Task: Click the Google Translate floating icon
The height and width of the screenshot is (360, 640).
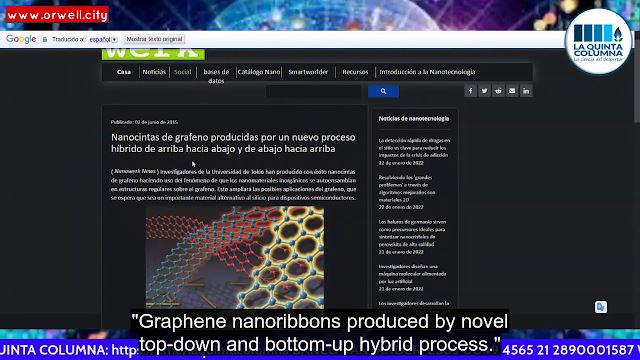Action: 601,307
